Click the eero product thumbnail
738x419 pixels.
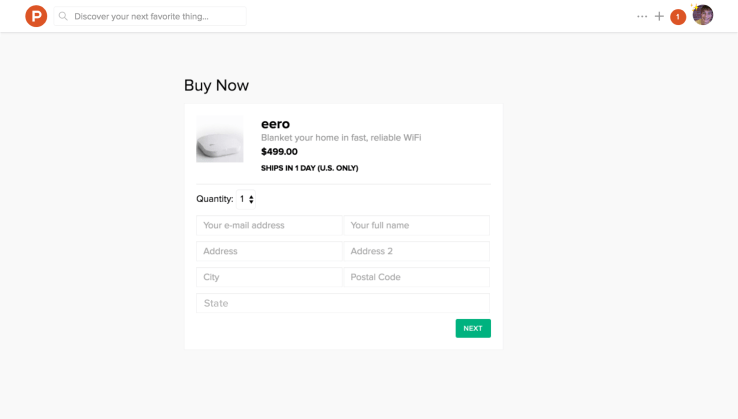tap(220, 141)
